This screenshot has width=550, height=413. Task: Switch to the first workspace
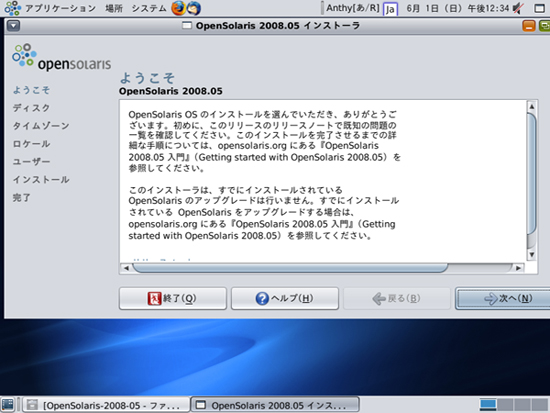[488, 405]
